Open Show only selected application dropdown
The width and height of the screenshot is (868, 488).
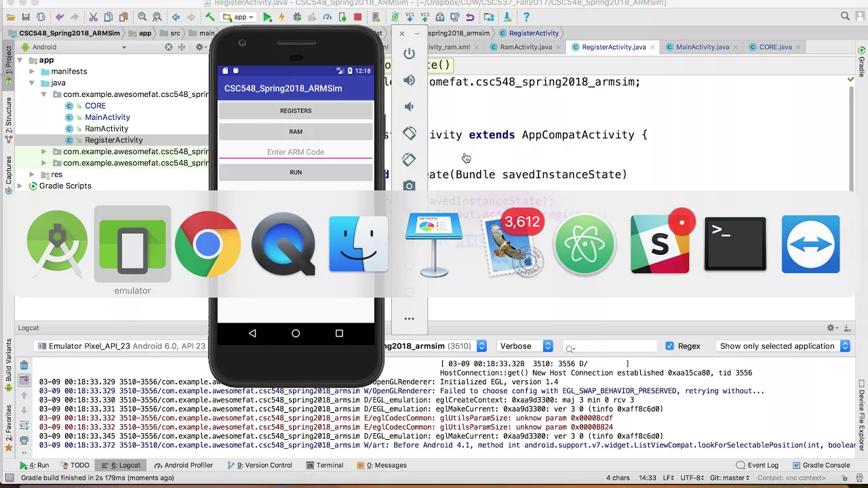(x=783, y=346)
